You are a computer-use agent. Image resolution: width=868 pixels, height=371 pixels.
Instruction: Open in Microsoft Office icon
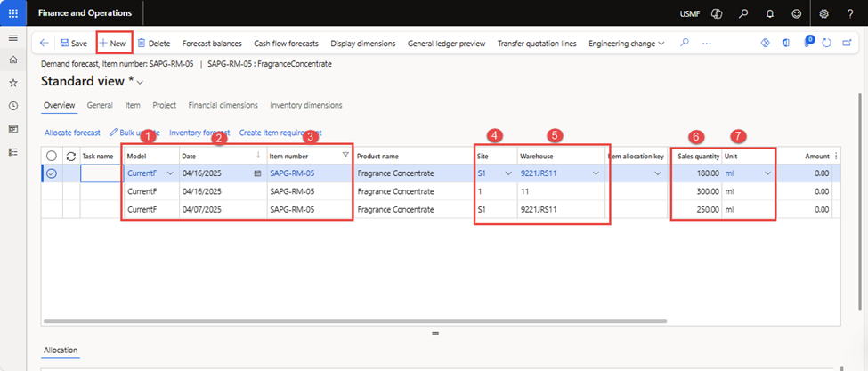point(785,43)
